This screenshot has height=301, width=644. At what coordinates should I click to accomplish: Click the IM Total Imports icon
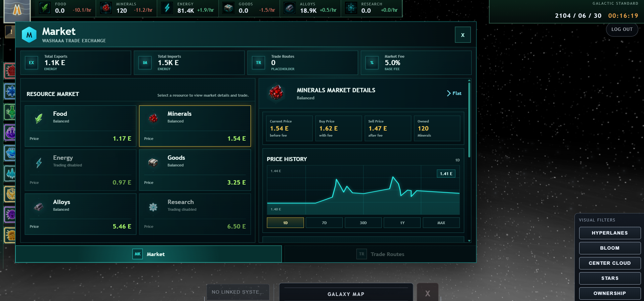[145, 63]
